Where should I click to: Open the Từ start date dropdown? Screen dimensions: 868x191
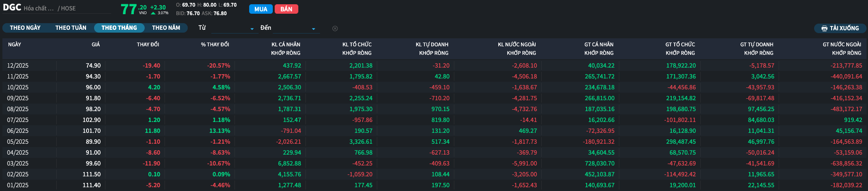pos(252,29)
